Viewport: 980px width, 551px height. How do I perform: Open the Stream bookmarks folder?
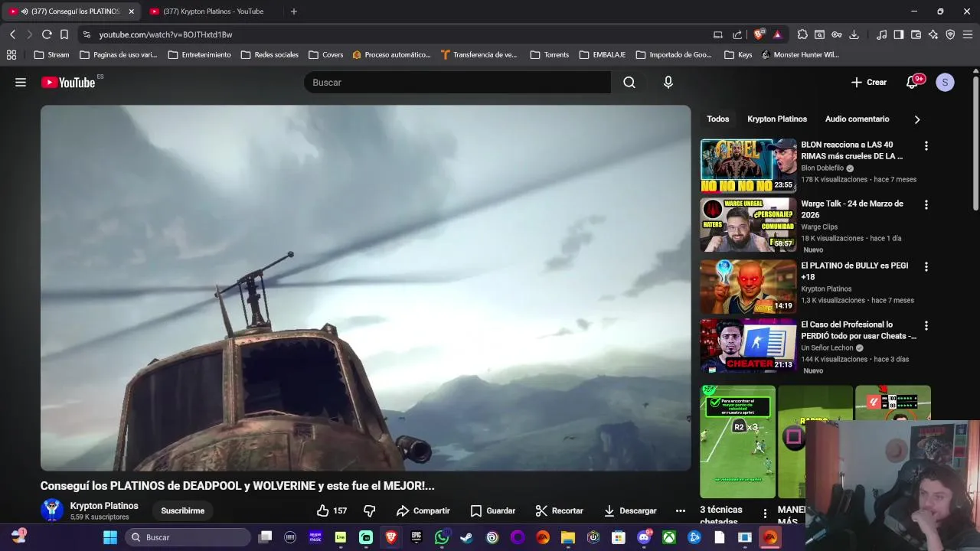click(x=52, y=55)
